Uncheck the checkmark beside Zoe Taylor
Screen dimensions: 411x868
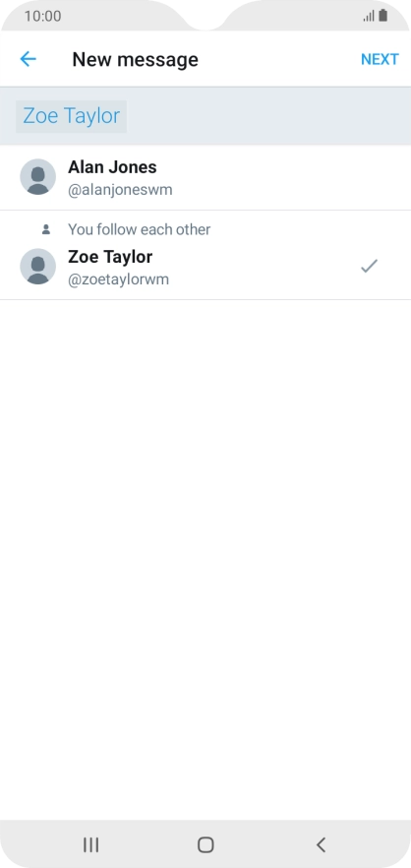click(x=369, y=267)
